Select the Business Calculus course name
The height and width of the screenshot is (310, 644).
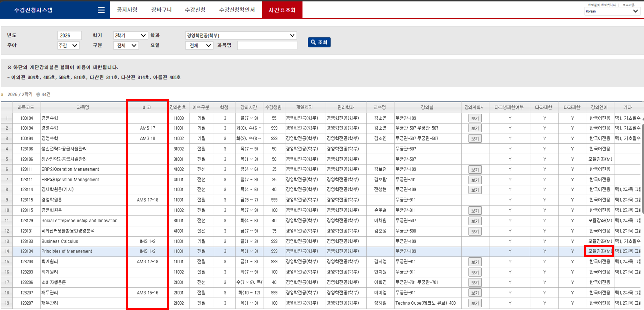click(59, 241)
